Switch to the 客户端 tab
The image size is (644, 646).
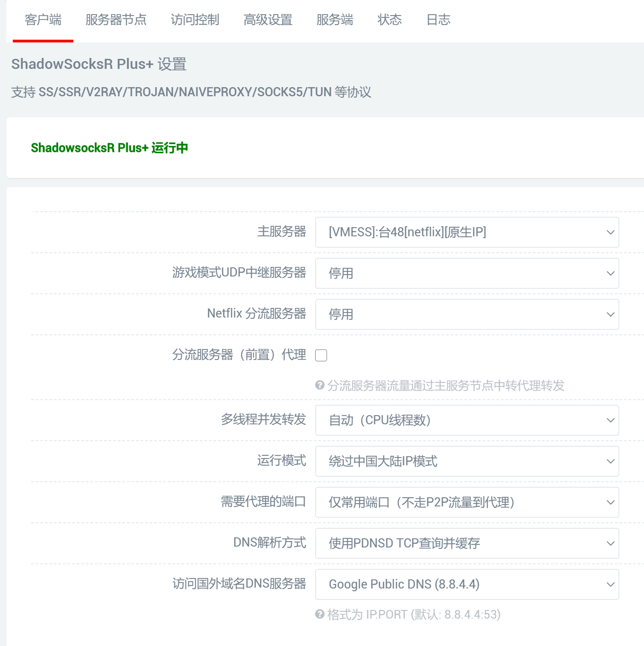click(x=43, y=20)
